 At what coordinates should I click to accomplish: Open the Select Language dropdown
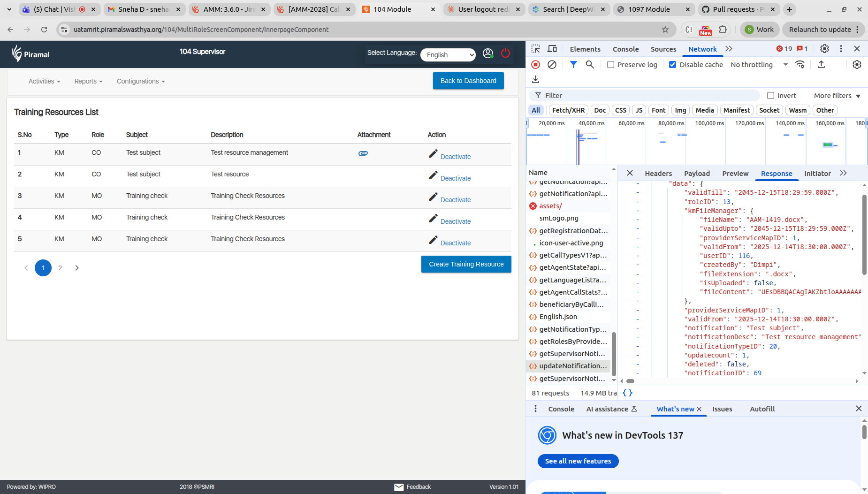pyautogui.click(x=448, y=55)
